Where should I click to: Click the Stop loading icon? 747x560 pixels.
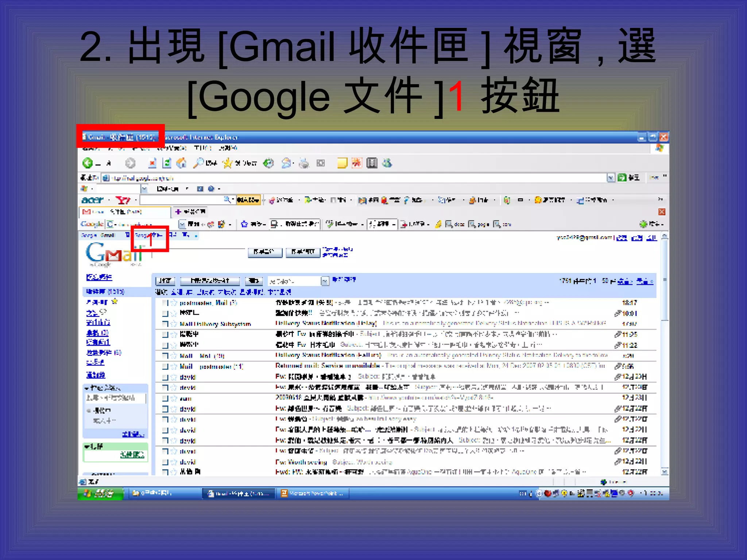point(152,163)
